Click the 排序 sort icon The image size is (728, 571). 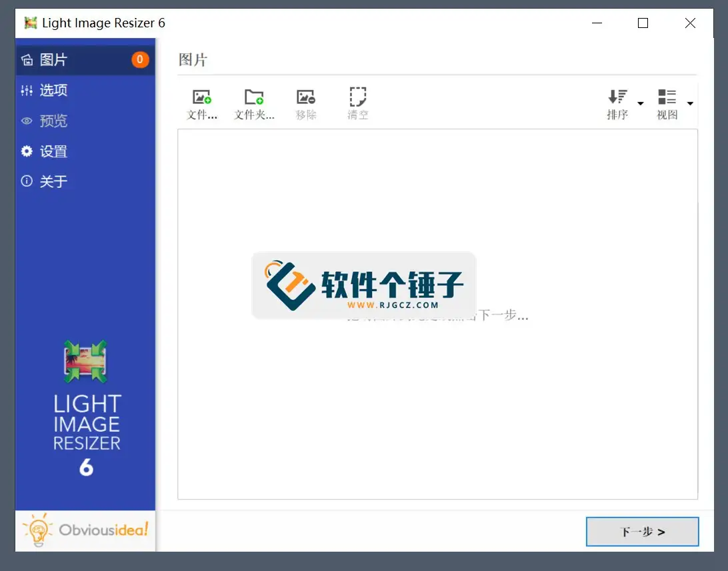click(617, 98)
